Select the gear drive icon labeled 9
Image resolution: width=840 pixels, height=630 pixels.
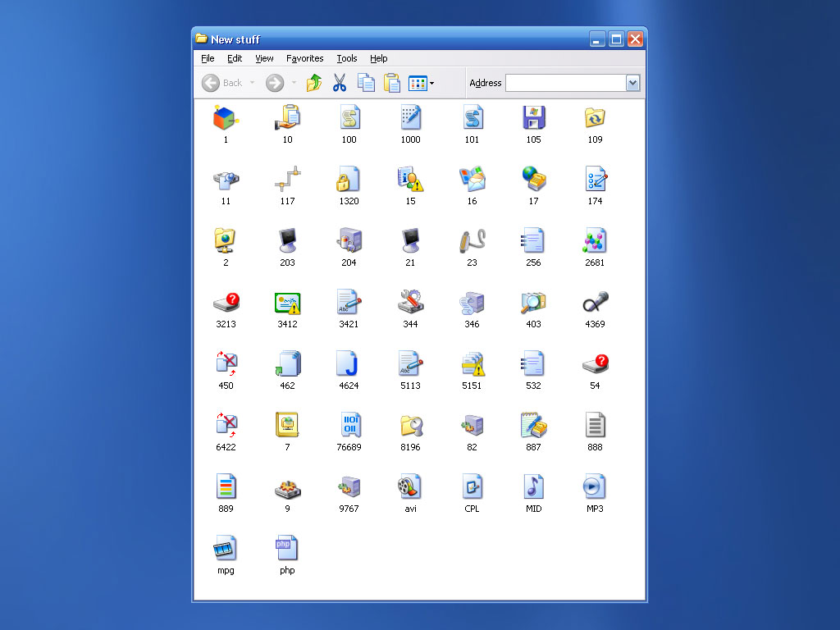point(288,489)
